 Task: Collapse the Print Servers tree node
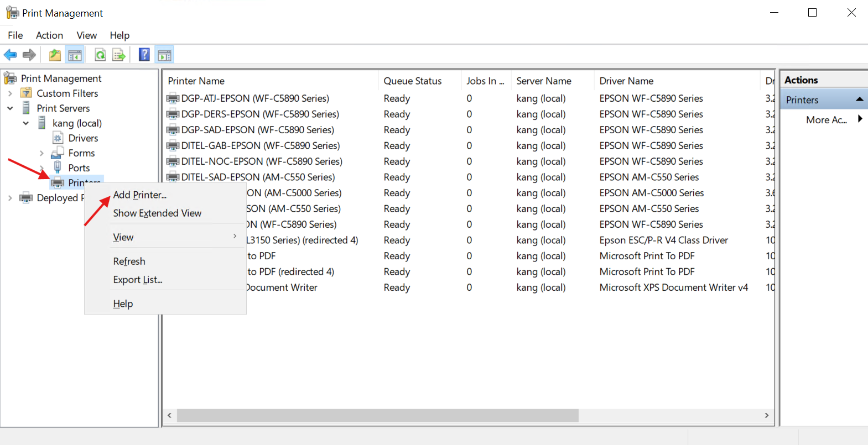[x=10, y=108]
